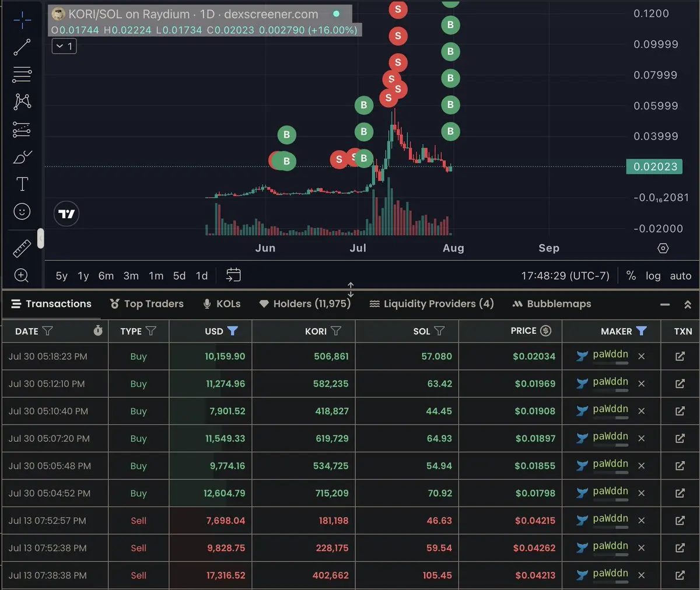700x590 pixels.
Task: Click the price dollar toggle icon
Action: pos(546,331)
